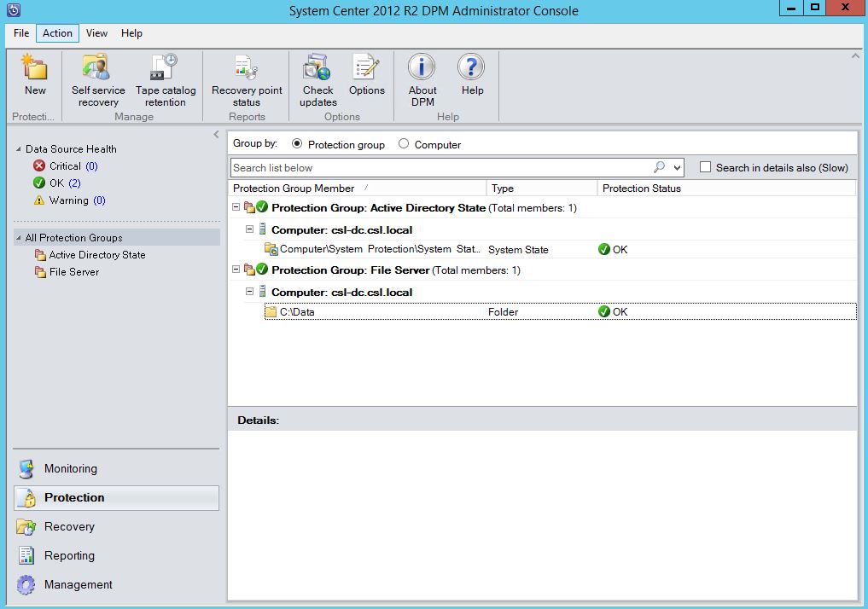The image size is (868, 609).
Task: Click the server icon of the File Server computer row
Action: tap(262, 292)
